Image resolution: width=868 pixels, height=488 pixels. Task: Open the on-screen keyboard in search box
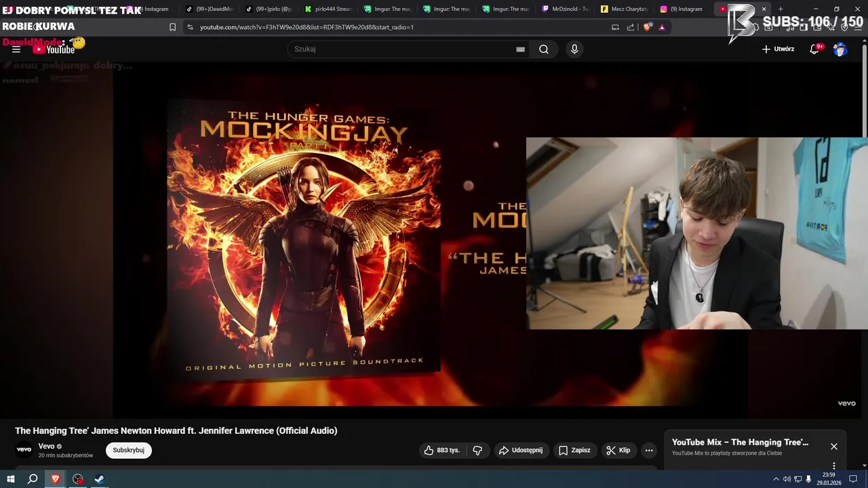[520, 49]
